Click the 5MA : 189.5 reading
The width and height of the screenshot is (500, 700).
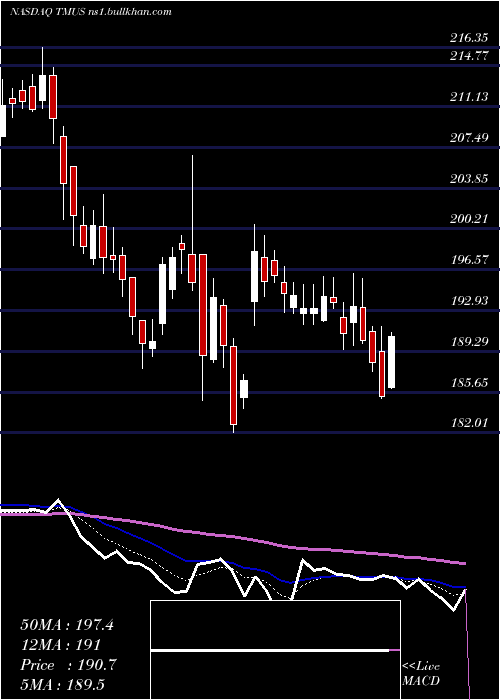(62, 684)
